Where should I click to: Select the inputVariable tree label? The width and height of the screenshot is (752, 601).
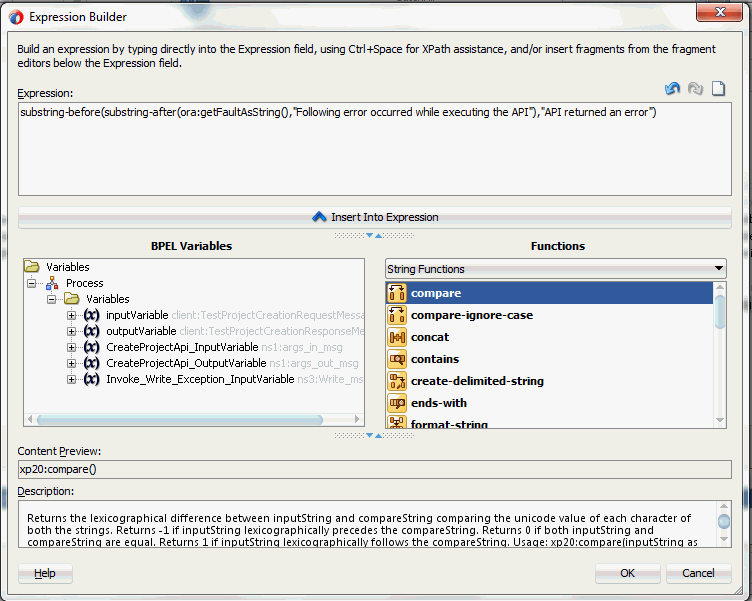(x=137, y=315)
